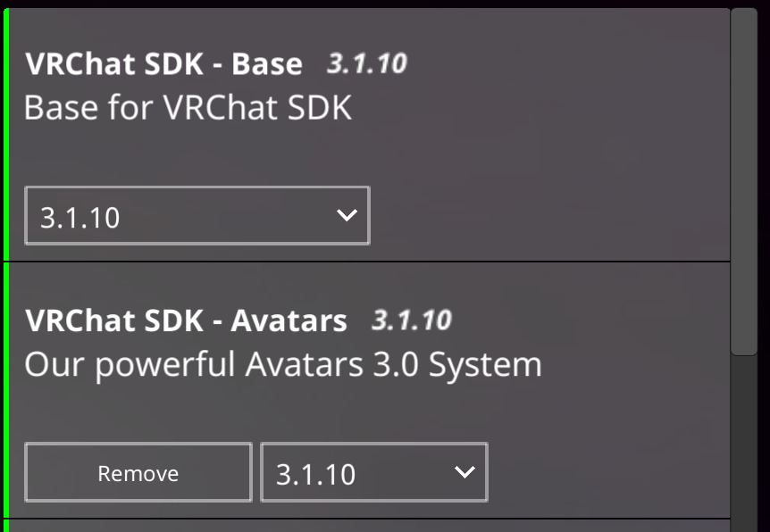Image resolution: width=770 pixels, height=532 pixels.
Task: Open the VRChat SDK Base version dropdown
Action: (x=197, y=215)
